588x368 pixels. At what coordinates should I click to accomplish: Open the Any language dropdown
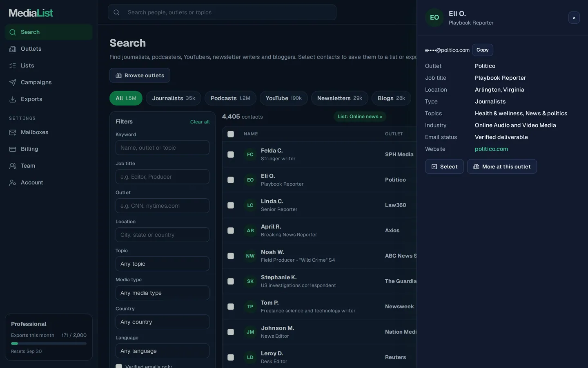click(163, 351)
